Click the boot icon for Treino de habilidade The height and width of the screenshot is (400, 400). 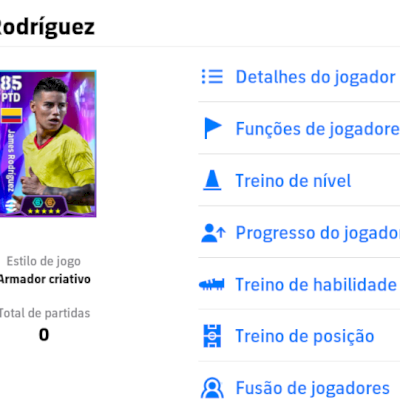click(212, 285)
